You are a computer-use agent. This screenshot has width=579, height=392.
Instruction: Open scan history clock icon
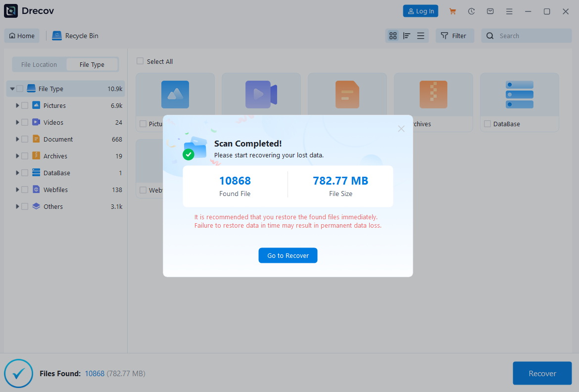pyautogui.click(x=471, y=11)
